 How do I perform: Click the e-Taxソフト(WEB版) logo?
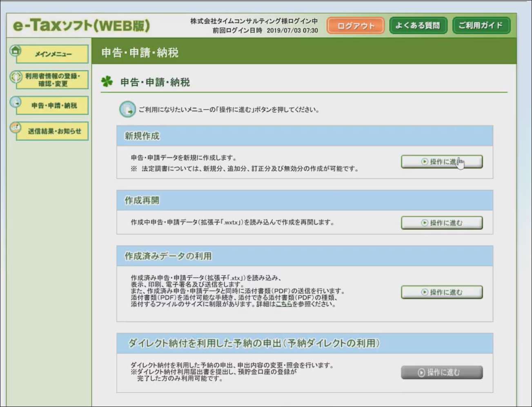click(81, 25)
